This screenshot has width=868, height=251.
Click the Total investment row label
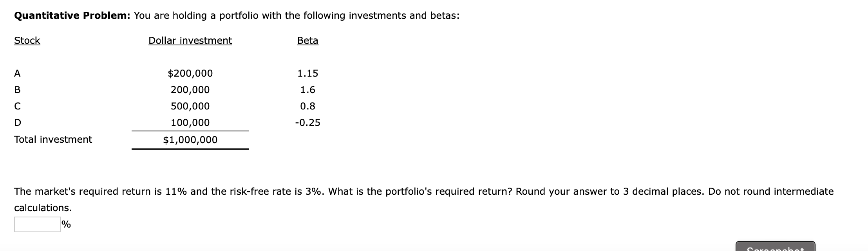pyautogui.click(x=53, y=140)
